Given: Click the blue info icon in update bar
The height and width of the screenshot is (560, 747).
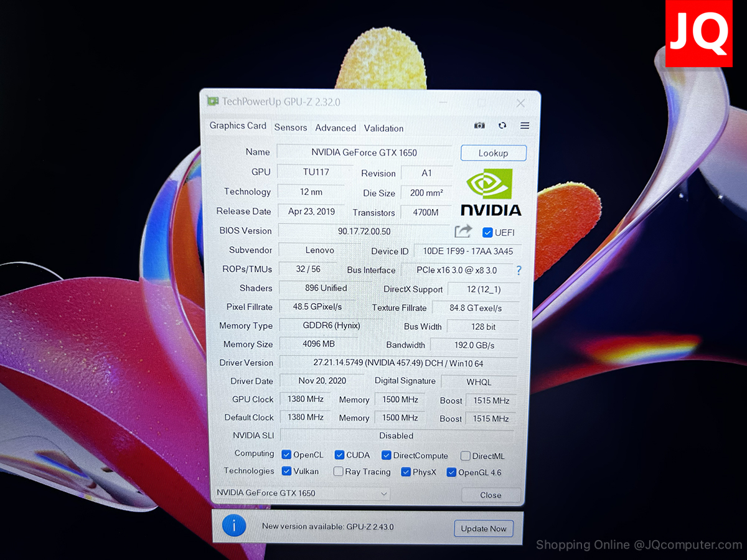Looking at the screenshot, I should (x=234, y=526).
